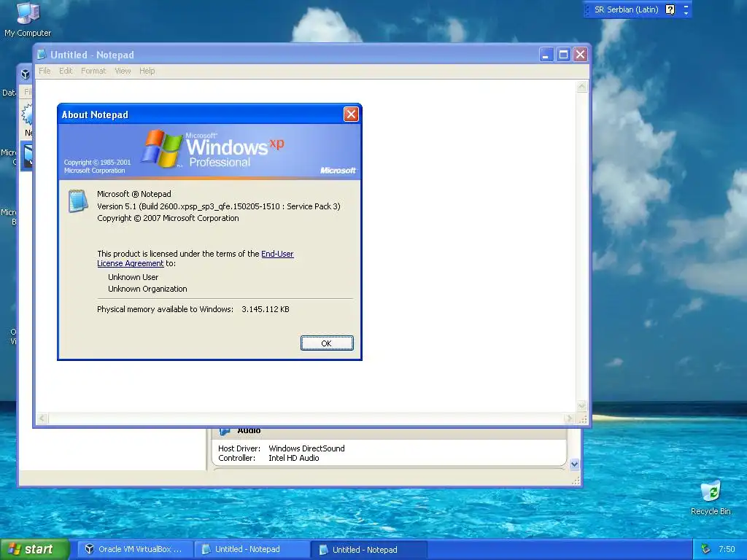
Task: Open Notepad's Help menu
Action: point(147,71)
